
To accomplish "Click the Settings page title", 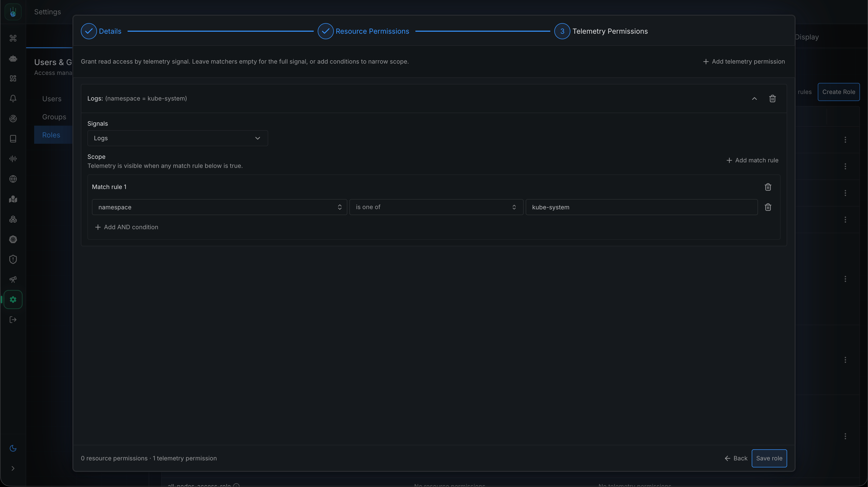I will 47,12.
